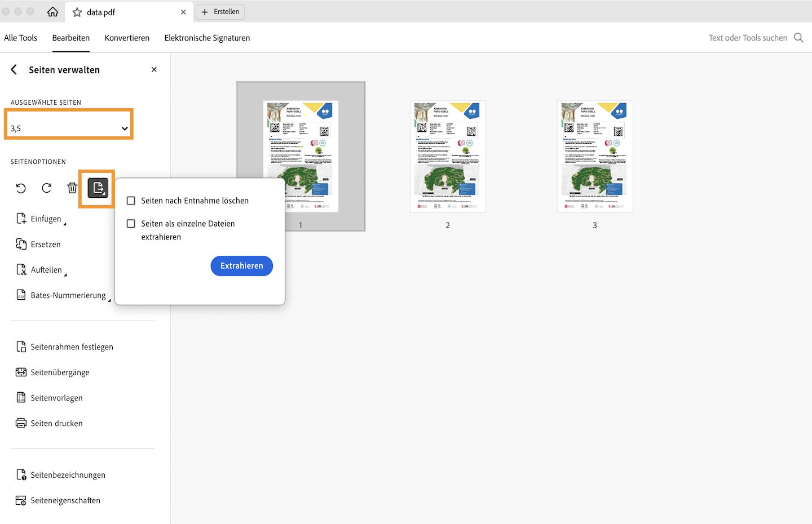The width and height of the screenshot is (812, 524).
Task: Open the Einfügen tool
Action: click(43, 219)
